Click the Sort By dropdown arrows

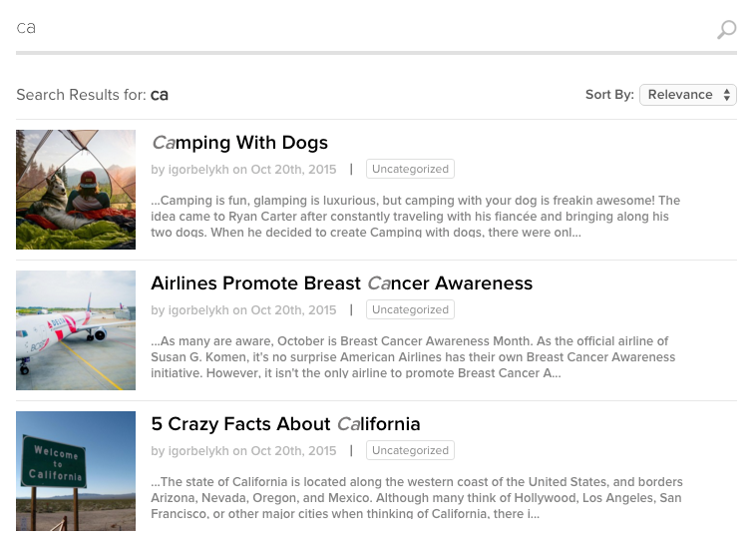[x=727, y=95]
